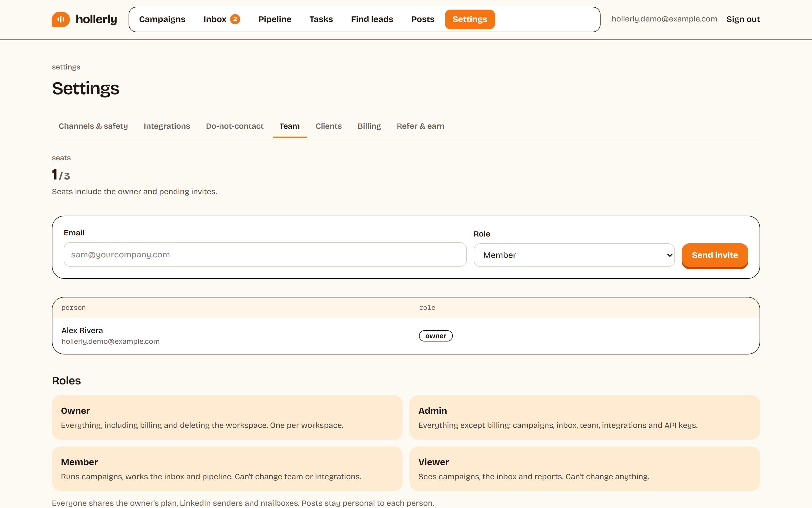Image resolution: width=812 pixels, height=508 pixels.
Task: Click the hollerly brand name
Action: coord(96,19)
